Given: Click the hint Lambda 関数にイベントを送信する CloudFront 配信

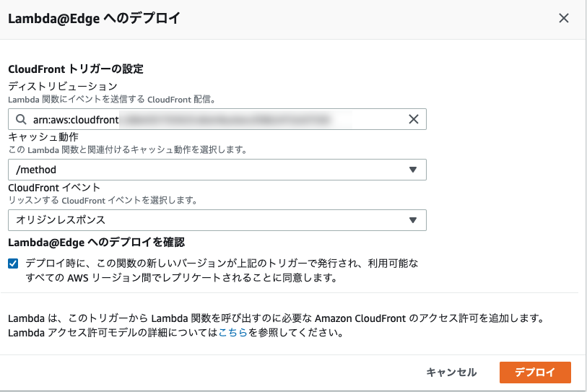Looking at the screenshot, I should 112,100.
